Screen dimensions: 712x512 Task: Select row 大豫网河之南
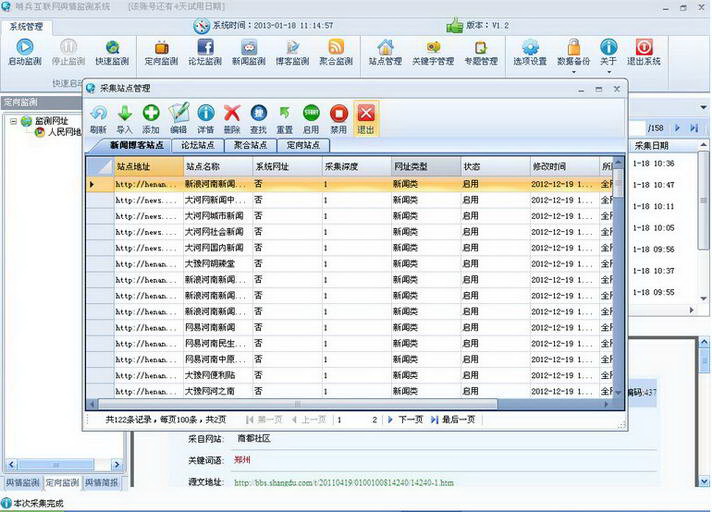tap(350, 391)
